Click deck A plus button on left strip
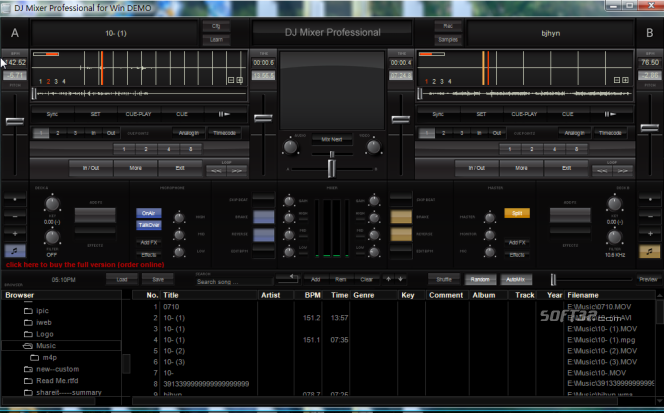Viewport: 664px width, 413px height. tap(15, 233)
